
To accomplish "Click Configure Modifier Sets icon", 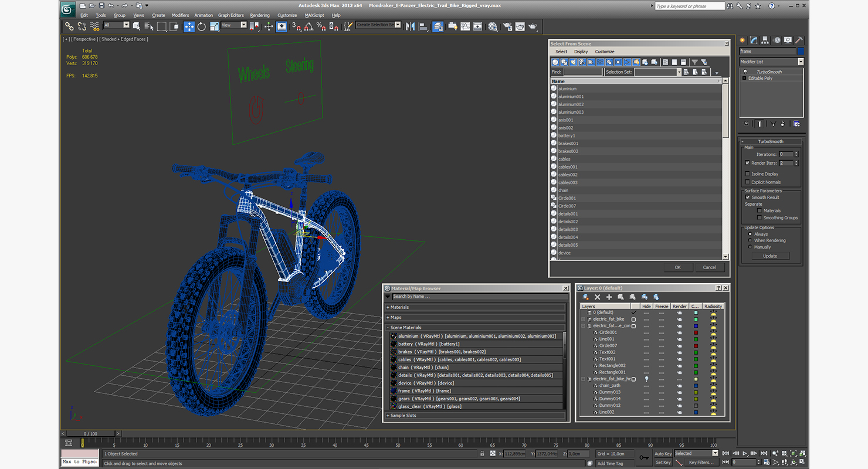I will pos(796,124).
